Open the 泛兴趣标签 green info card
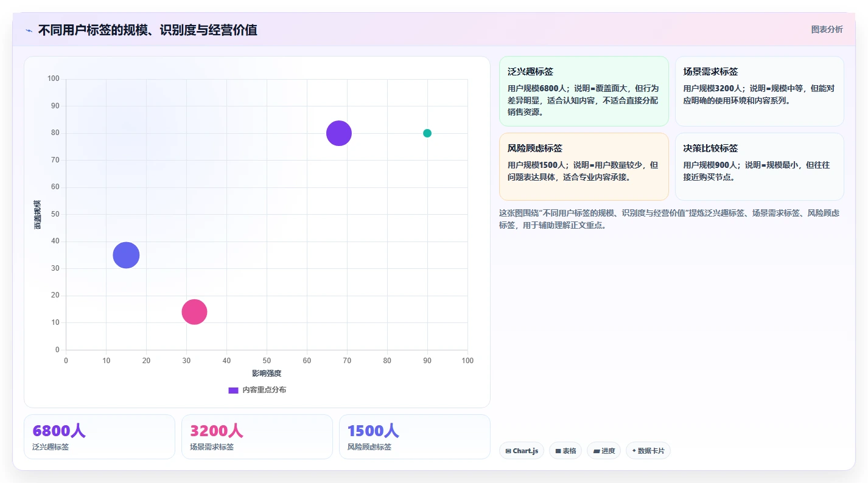The width and height of the screenshot is (868, 483). [x=584, y=91]
